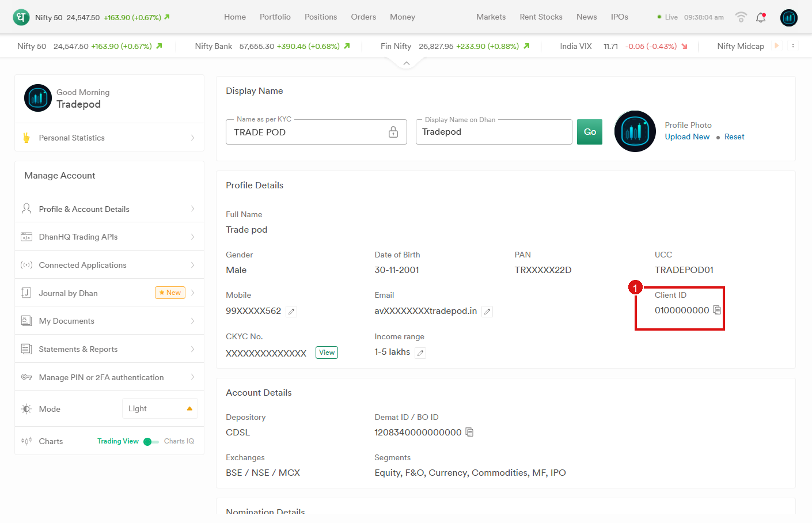The image size is (812, 523).
Task: Click Display Name on Dhan input field
Action: [494, 132]
